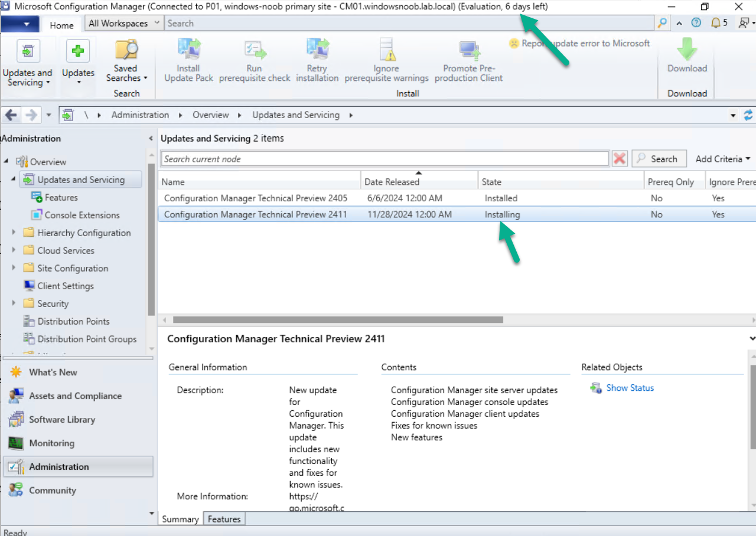Click Install Update Pack icon
The width and height of the screenshot is (756, 536).
click(189, 50)
